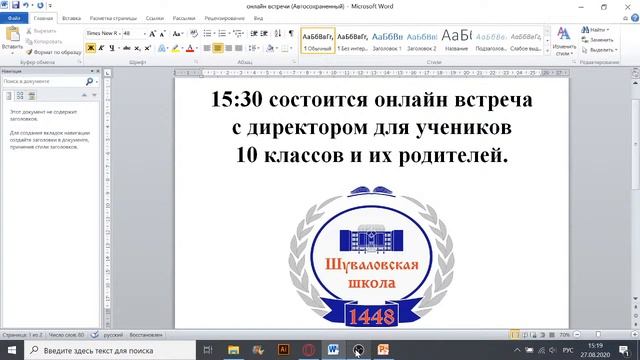
Task: Apply the yellow text highlight color
Action: coord(176,48)
